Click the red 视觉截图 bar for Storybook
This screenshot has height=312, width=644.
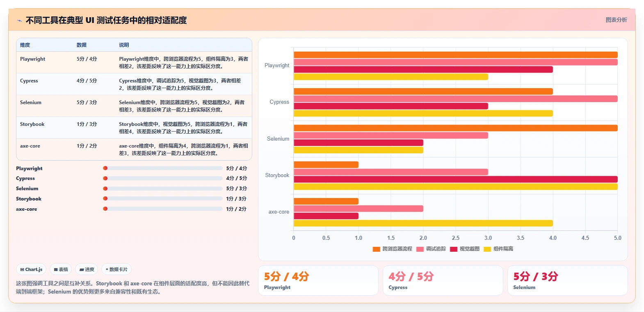click(x=456, y=179)
